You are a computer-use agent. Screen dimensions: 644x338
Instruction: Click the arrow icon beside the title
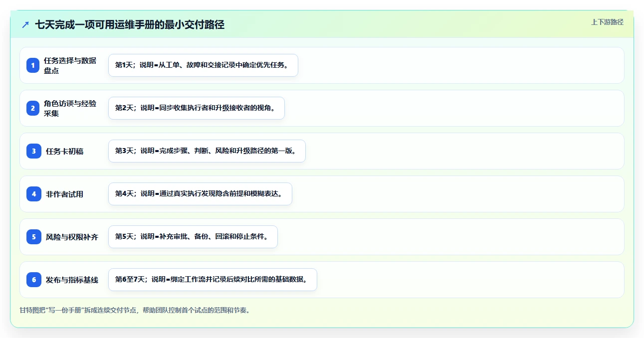25,24
